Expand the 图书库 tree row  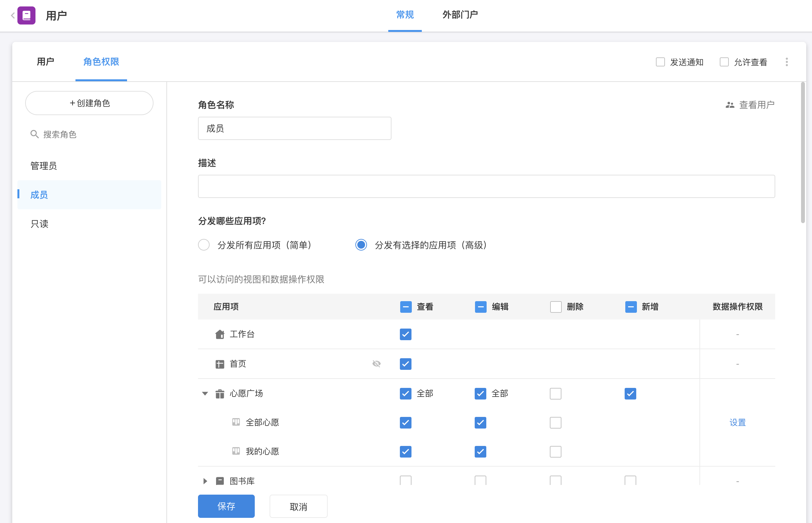click(x=205, y=481)
